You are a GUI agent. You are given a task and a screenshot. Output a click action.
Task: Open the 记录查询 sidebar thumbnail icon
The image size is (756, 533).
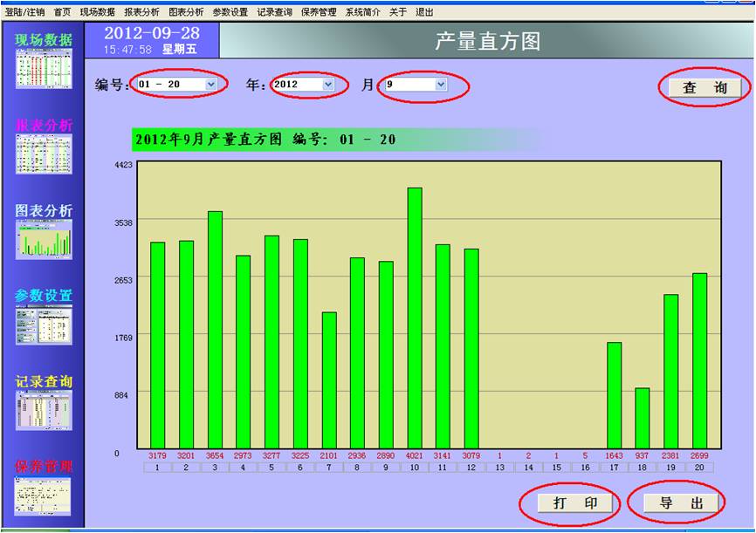tap(43, 410)
